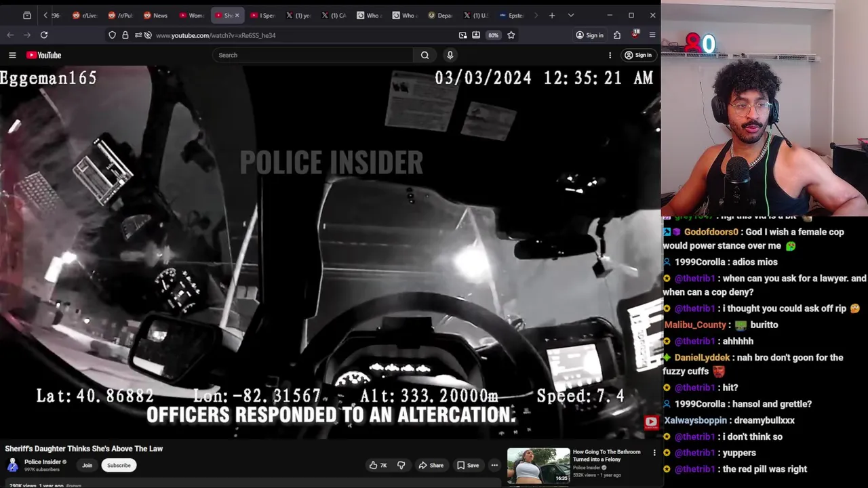The width and height of the screenshot is (868, 488).
Task: Click the browser account Sign in button
Action: [589, 35]
